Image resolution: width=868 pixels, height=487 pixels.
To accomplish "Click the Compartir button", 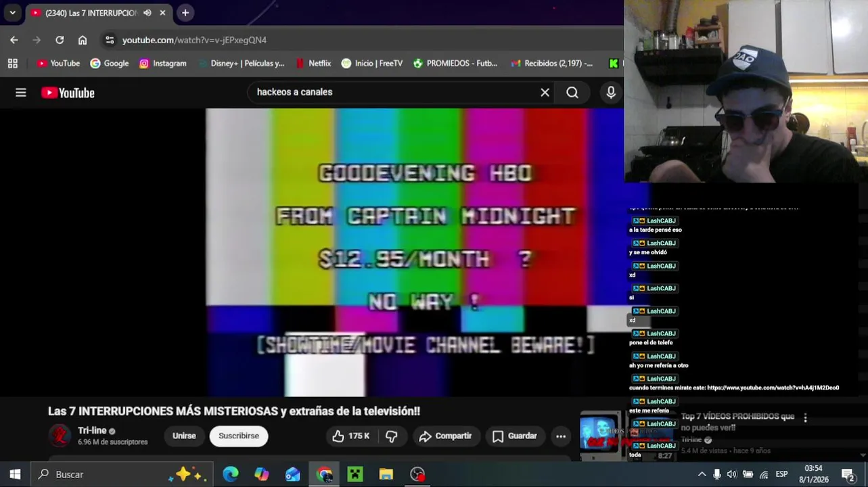I will tap(446, 436).
